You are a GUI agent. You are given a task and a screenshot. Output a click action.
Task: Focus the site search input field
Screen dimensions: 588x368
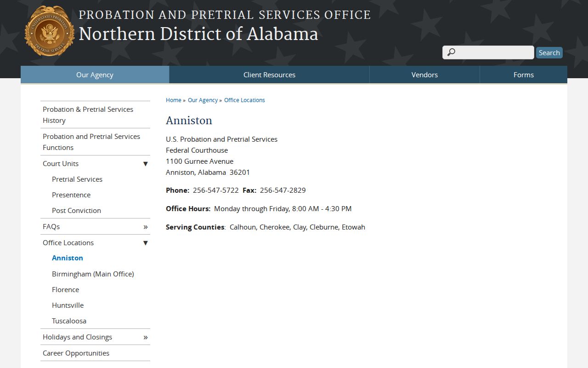(488, 52)
